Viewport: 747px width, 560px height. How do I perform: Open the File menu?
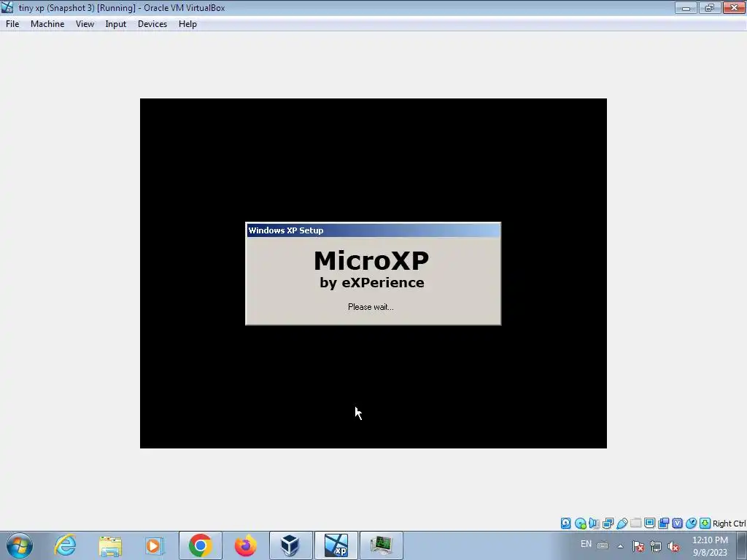tap(12, 24)
